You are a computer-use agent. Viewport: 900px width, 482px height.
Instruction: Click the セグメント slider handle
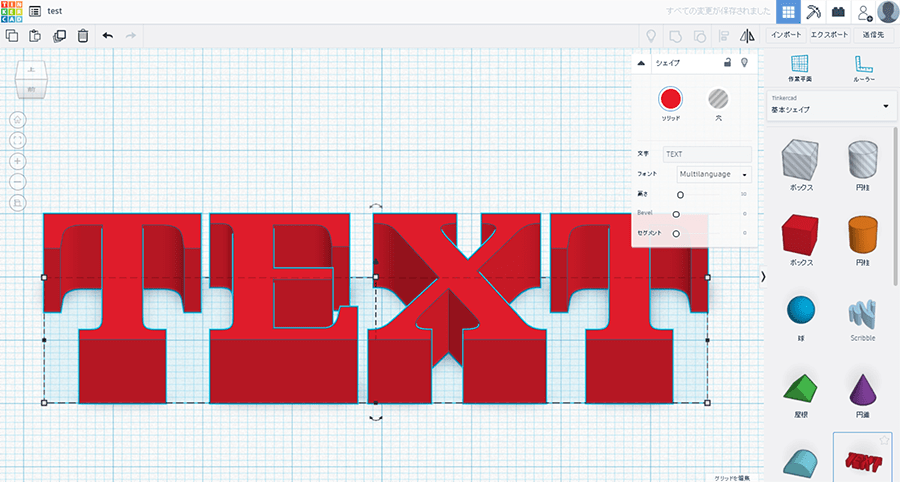pos(676,234)
